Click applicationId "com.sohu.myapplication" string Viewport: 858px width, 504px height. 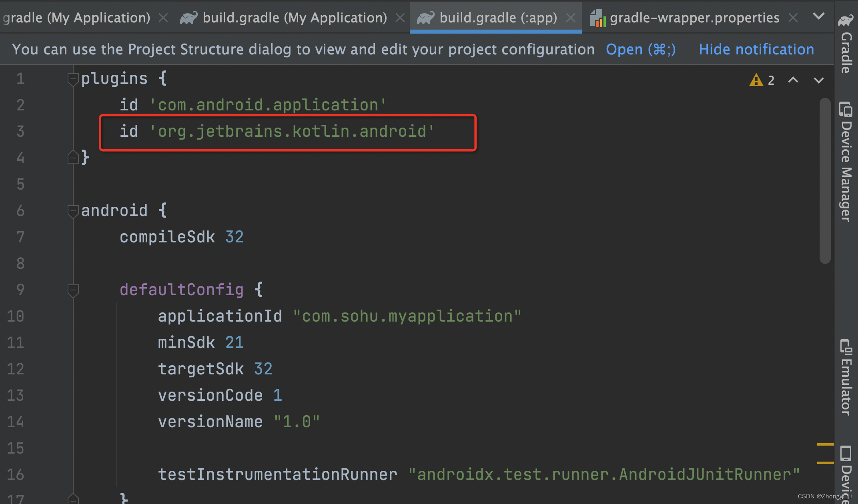[x=407, y=316]
